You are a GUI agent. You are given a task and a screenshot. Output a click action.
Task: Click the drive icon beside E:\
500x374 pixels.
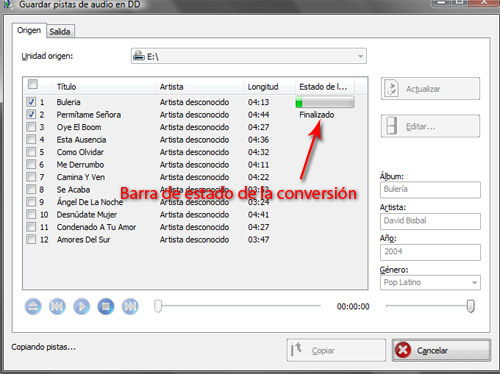pyautogui.click(x=139, y=56)
